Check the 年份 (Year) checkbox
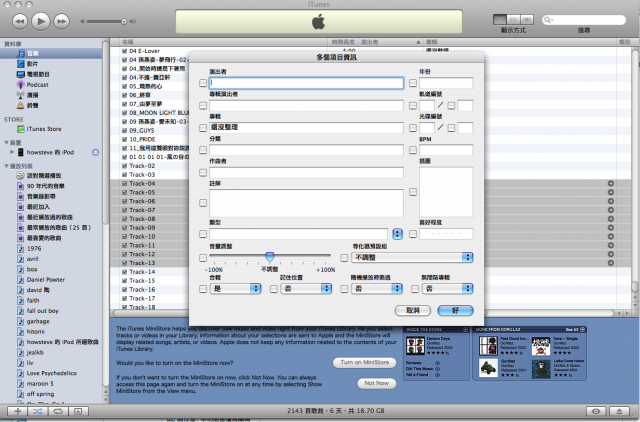 (413, 82)
